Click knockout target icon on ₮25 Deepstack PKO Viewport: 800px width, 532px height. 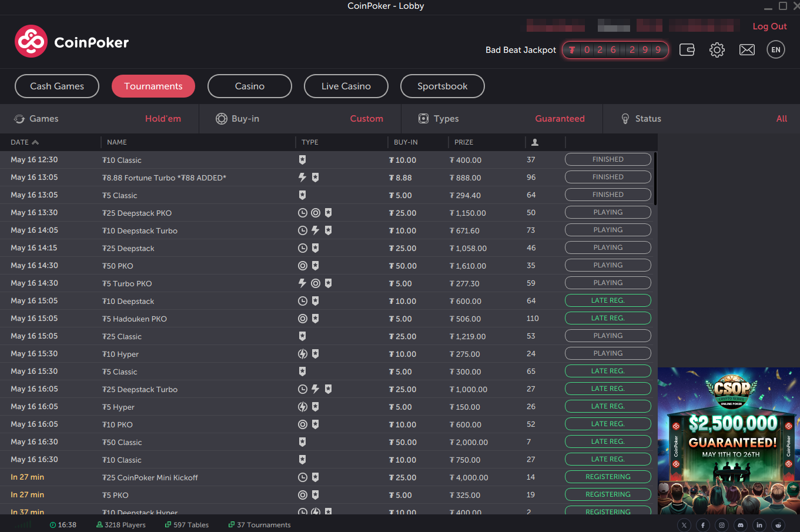coord(316,213)
